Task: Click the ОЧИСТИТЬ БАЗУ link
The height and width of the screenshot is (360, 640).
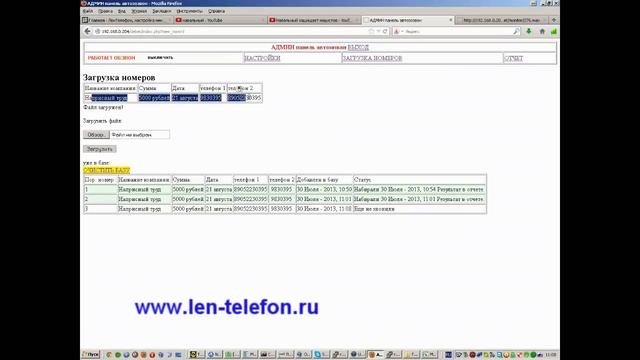Action: [x=107, y=170]
